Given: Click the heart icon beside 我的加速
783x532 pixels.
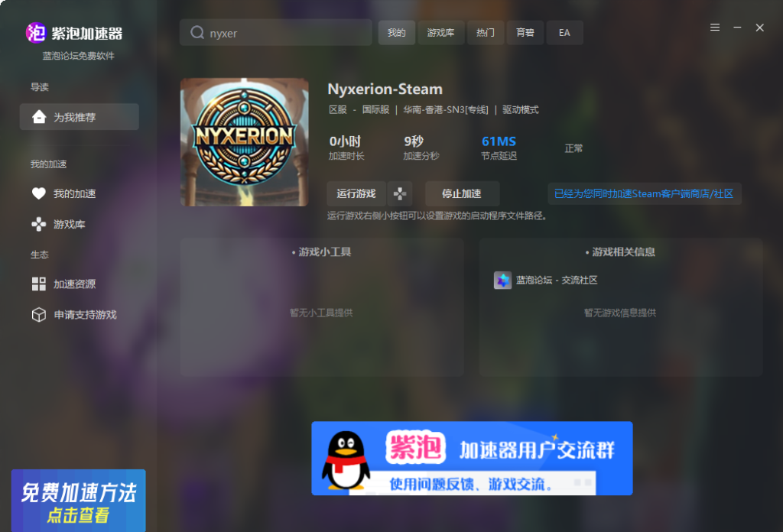Looking at the screenshot, I should (x=39, y=193).
